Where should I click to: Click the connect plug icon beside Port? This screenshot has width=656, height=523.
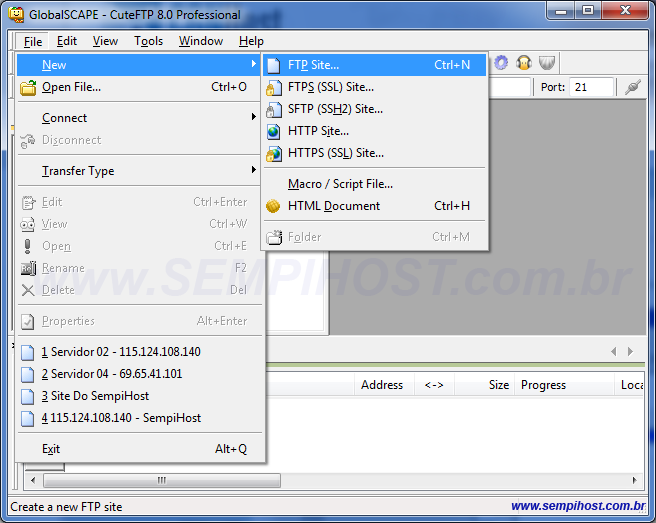[633, 87]
